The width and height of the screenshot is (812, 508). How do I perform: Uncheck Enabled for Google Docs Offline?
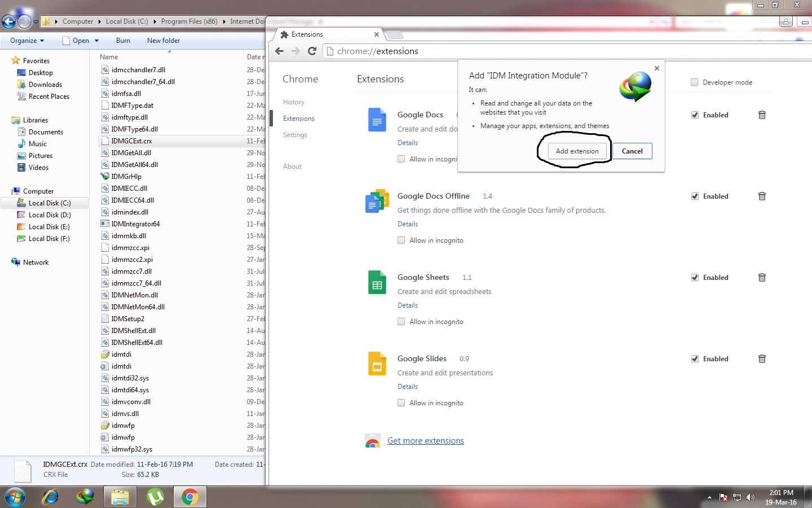pos(695,196)
